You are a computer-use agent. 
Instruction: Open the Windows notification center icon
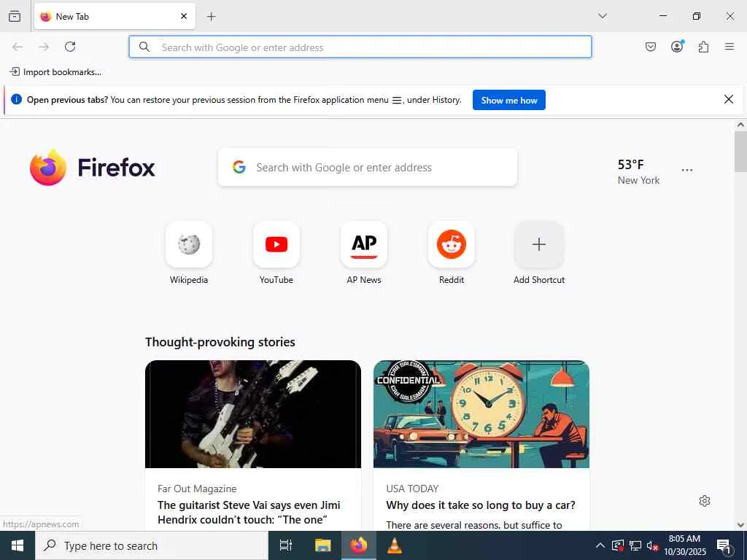coord(724,546)
